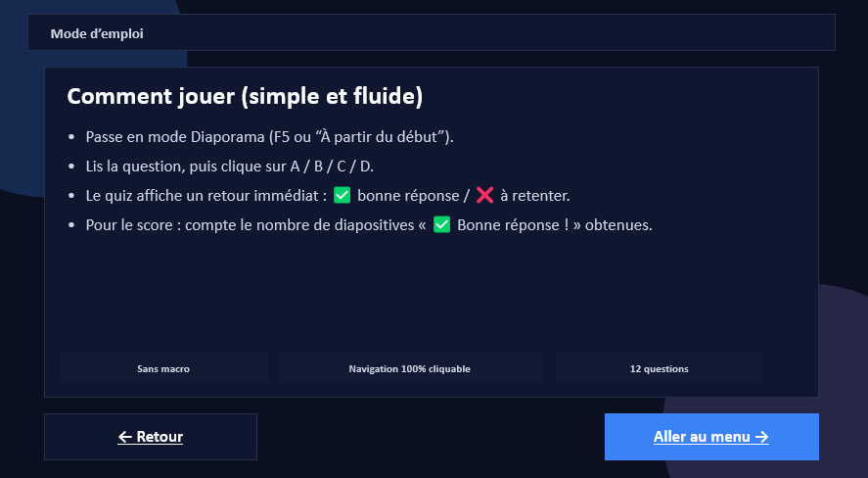This screenshot has height=478, width=868.
Task: Open the menu with Aller au menu
Action: pos(711,437)
